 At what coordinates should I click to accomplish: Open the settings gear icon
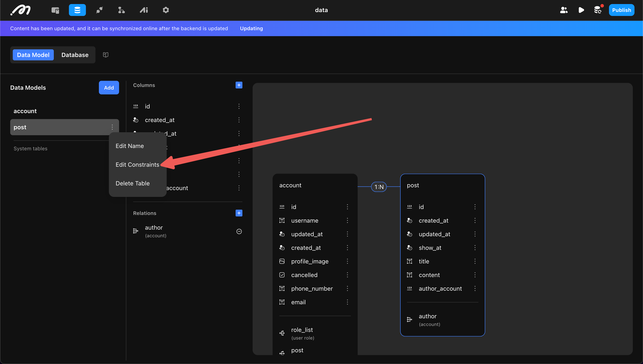click(166, 10)
